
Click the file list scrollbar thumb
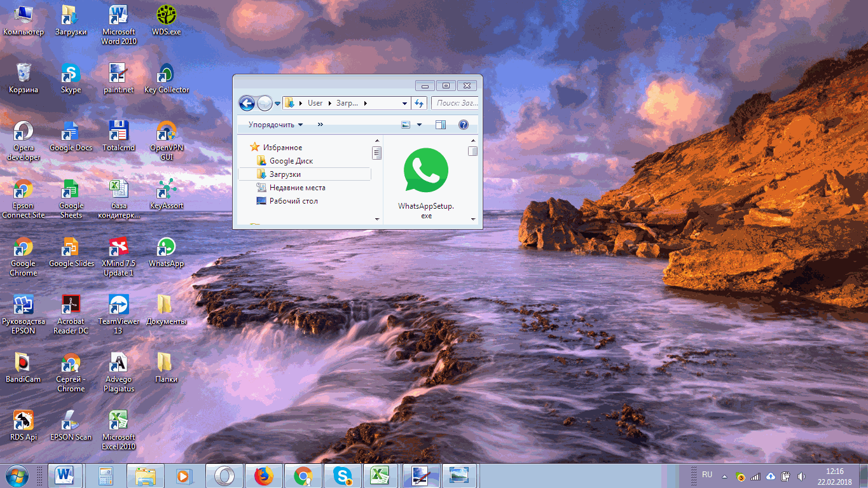pyautogui.click(x=472, y=151)
